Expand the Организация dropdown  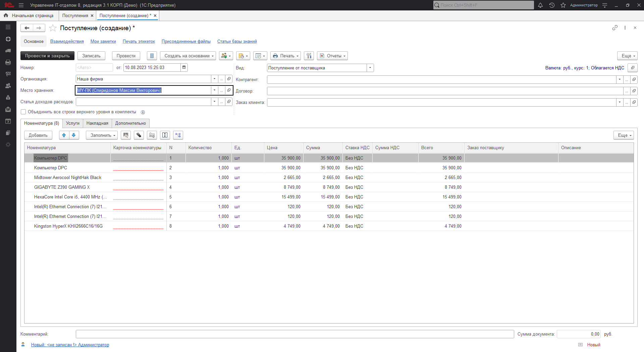(x=214, y=79)
